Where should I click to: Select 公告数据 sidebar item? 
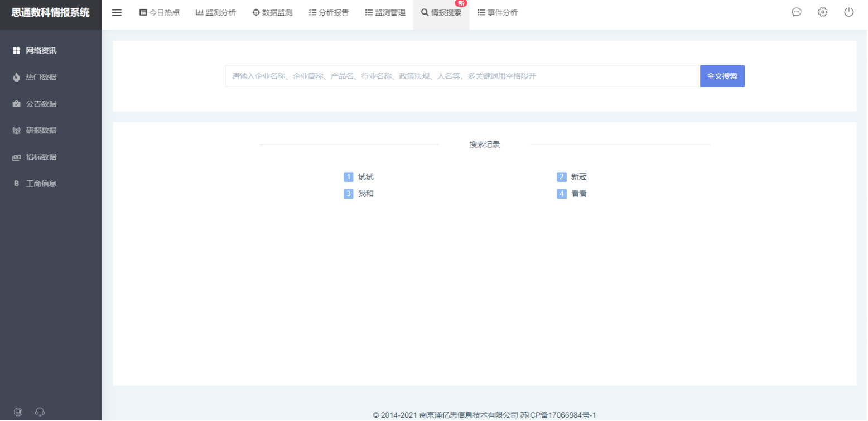tap(41, 104)
